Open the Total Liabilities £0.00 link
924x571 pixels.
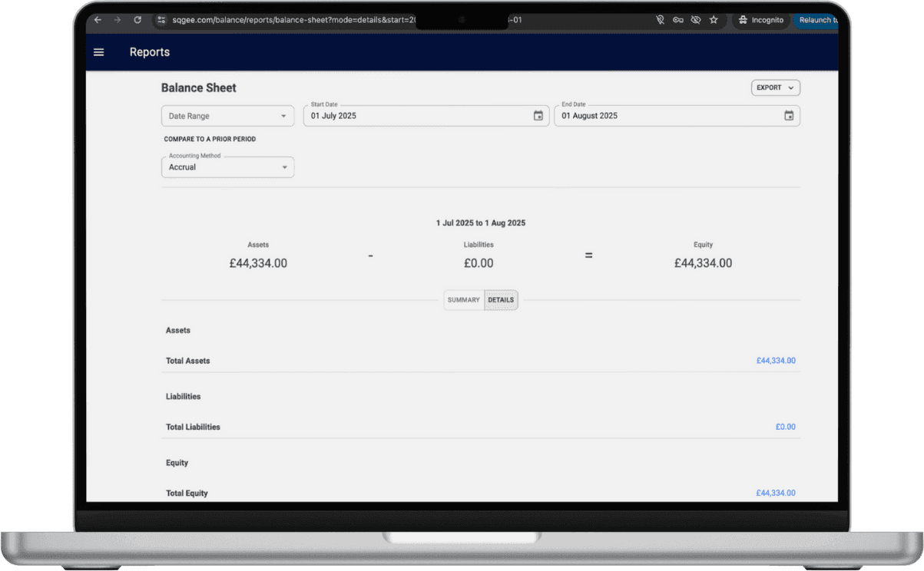tap(785, 427)
